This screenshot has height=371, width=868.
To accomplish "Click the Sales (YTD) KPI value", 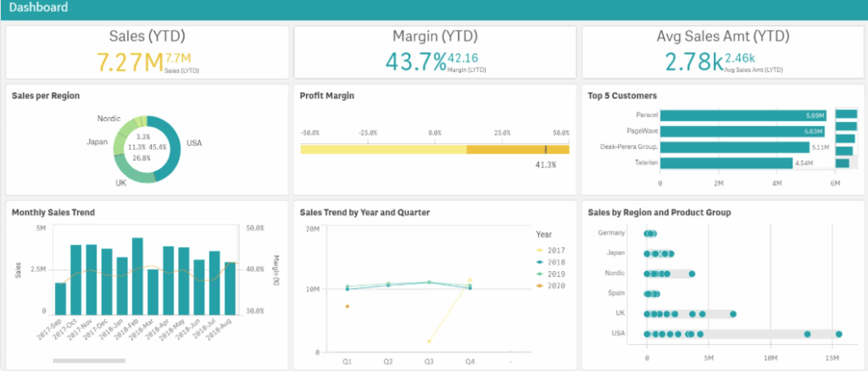I will tap(130, 62).
